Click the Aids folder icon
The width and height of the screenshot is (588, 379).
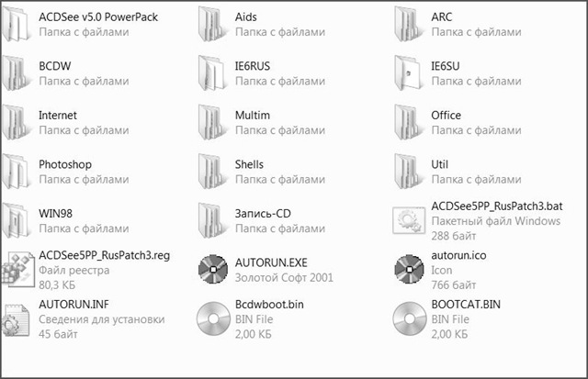click(x=212, y=25)
